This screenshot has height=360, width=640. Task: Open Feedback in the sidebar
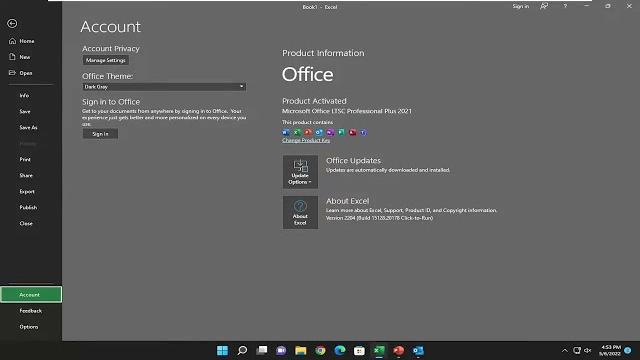(x=31, y=311)
